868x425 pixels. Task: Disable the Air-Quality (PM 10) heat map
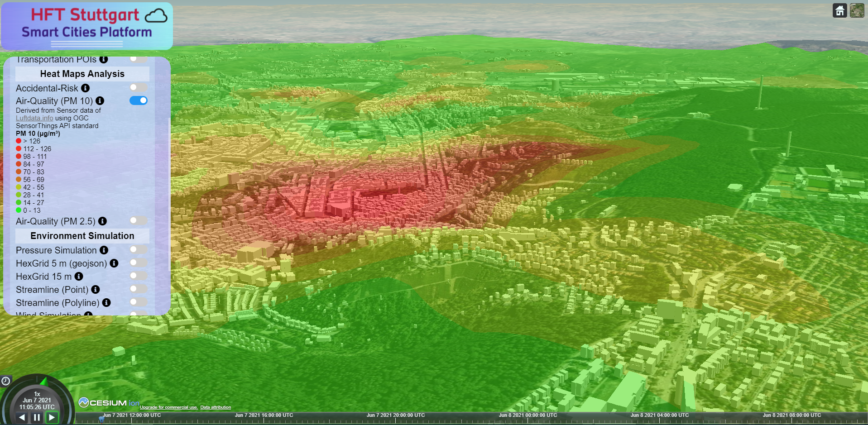(x=138, y=100)
